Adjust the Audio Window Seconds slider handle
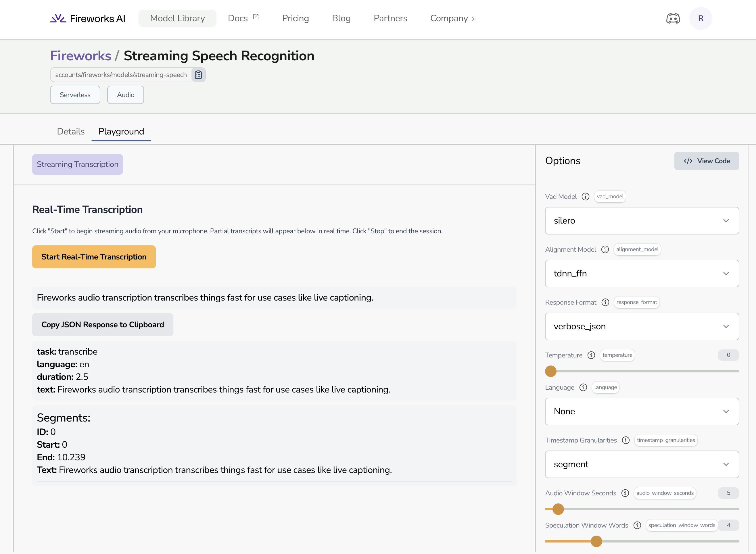 (x=558, y=509)
